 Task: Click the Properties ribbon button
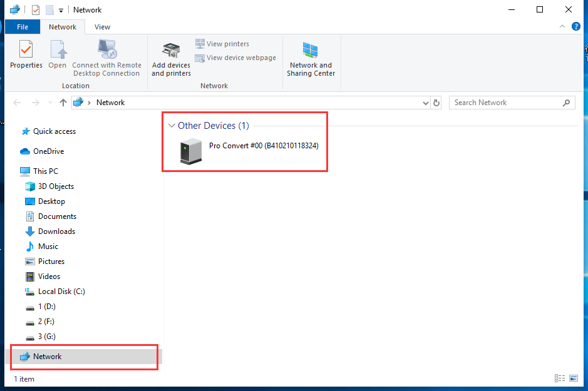click(26, 54)
